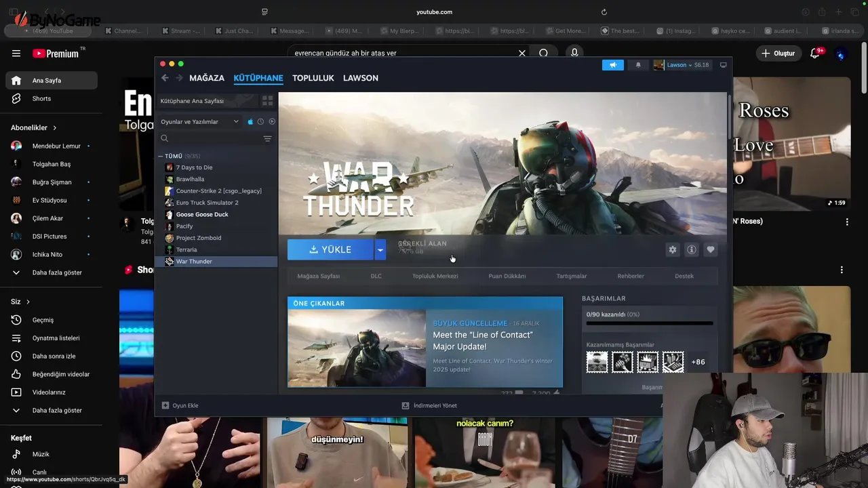Open the LAWSON profile tab
The image size is (868, 488).
[x=361, y=78]
